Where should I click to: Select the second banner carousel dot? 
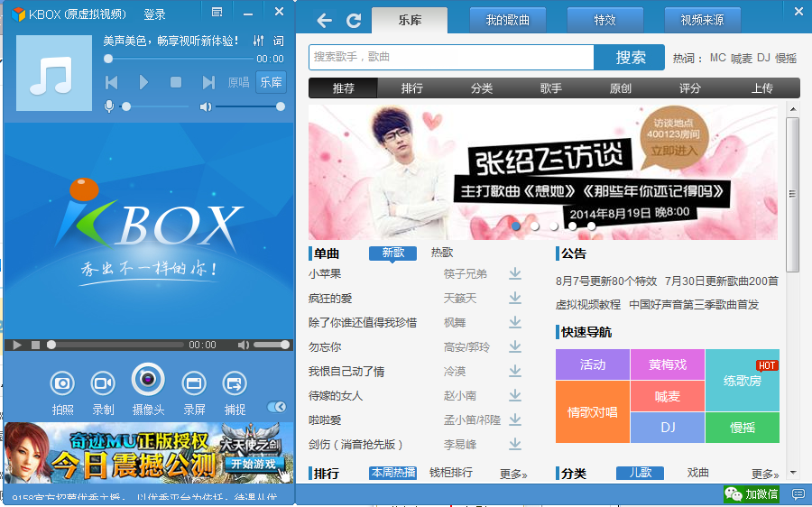click(535, 226)
